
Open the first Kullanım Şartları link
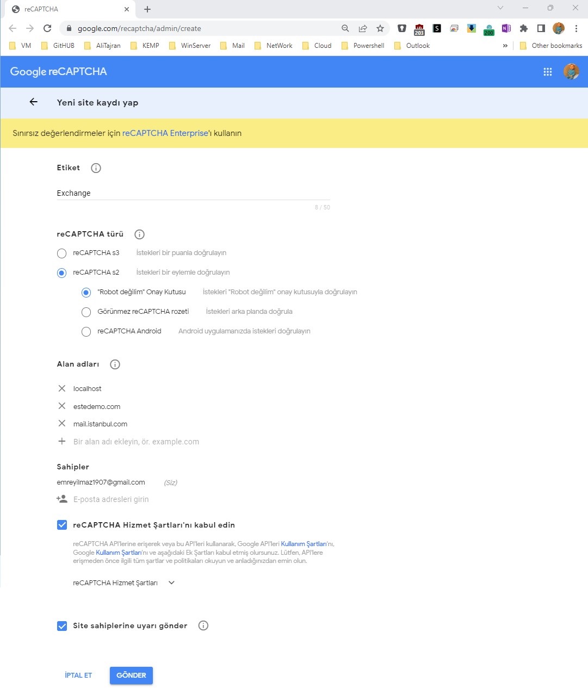coord(304,544)
